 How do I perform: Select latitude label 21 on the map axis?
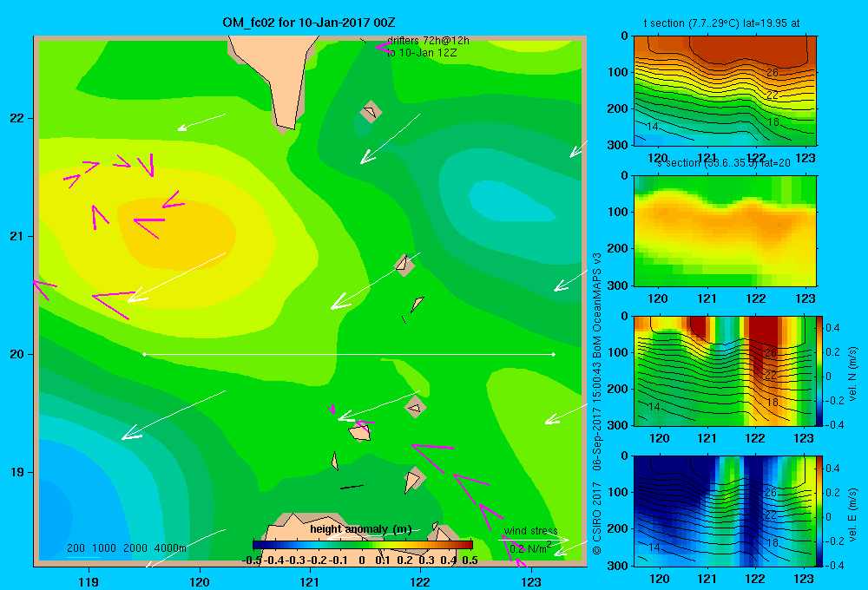pyautogui.click(x=17, y=236)
